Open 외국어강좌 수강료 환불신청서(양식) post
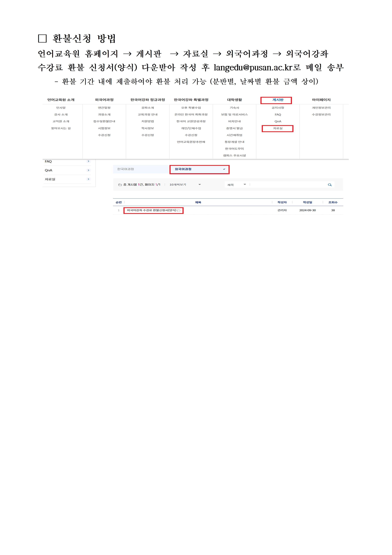Image resolution: width=392 pixels, height=555 pixels. point(151,210)
